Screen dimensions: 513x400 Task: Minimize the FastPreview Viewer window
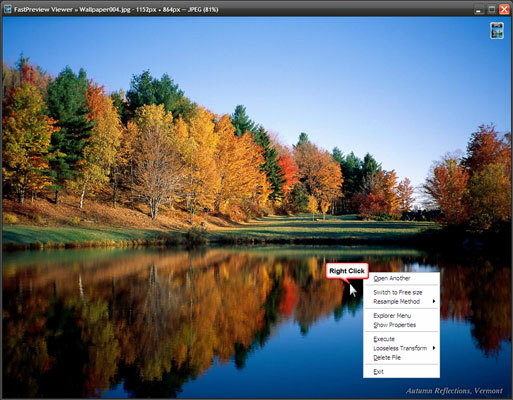coord(479,10)
